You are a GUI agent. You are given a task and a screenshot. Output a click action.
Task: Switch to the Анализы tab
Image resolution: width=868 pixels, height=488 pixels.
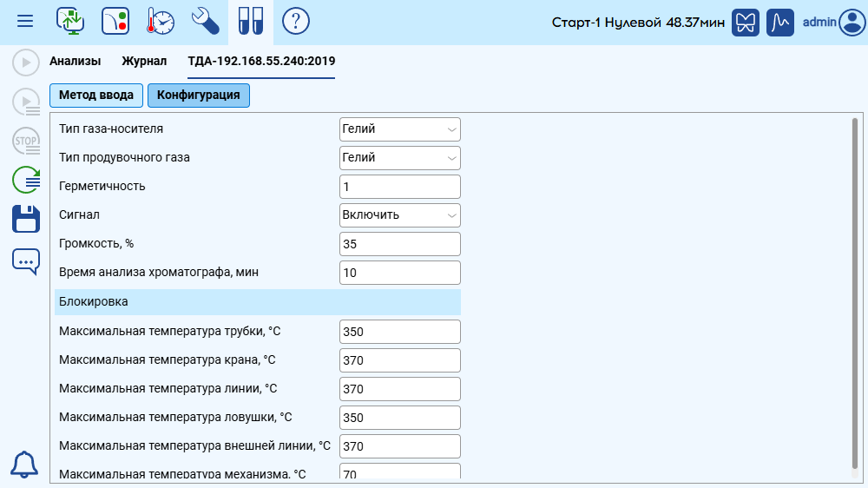(75, 62)
